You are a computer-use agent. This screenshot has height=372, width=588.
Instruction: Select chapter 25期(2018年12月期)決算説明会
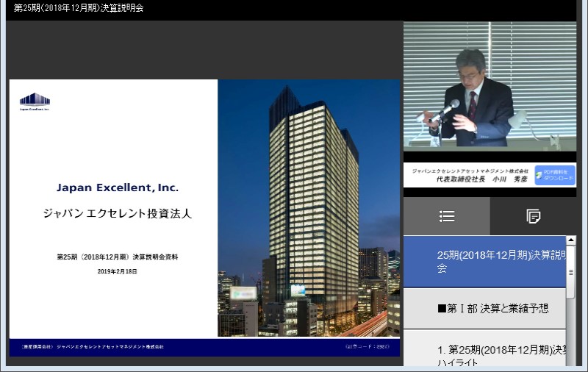[484, 262]
